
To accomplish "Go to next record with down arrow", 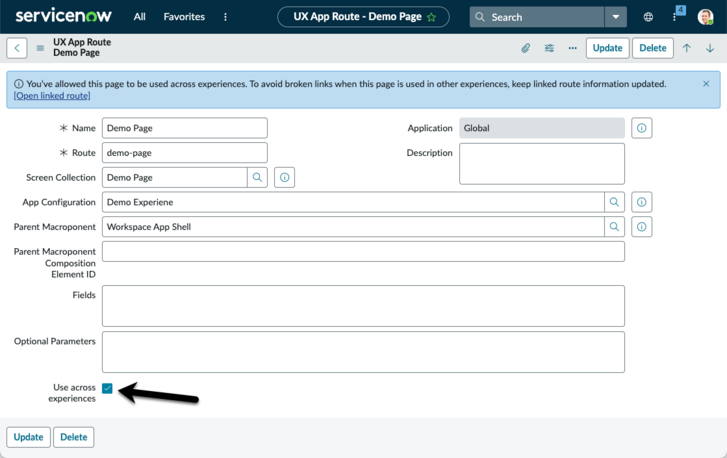I will pyautogui.click(x=710, y=48).
